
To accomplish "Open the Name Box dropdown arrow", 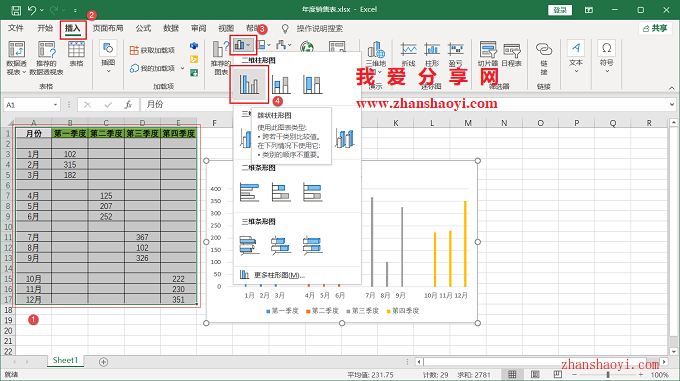I will [56, 105].
